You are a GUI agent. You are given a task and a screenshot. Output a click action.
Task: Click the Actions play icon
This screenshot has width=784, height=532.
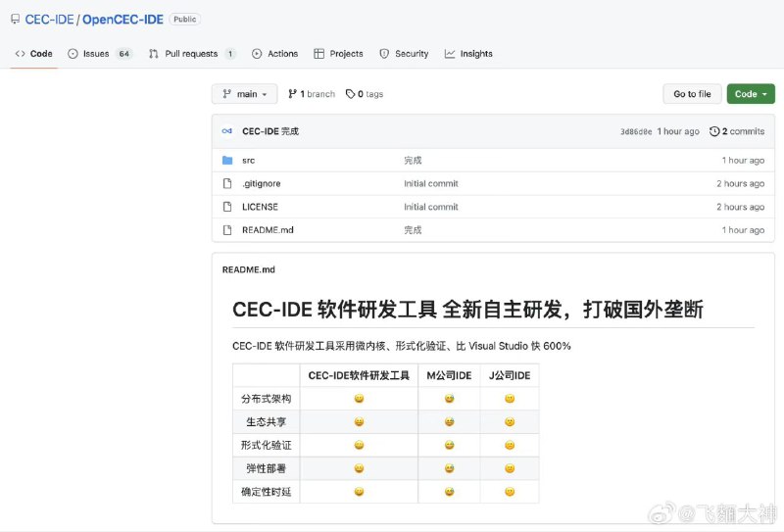click(257, 54)
